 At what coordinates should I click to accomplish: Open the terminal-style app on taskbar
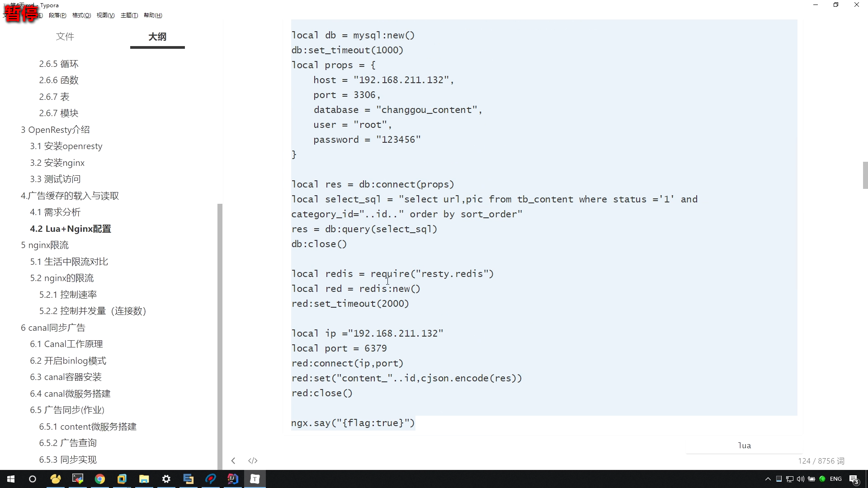point(78,479)
